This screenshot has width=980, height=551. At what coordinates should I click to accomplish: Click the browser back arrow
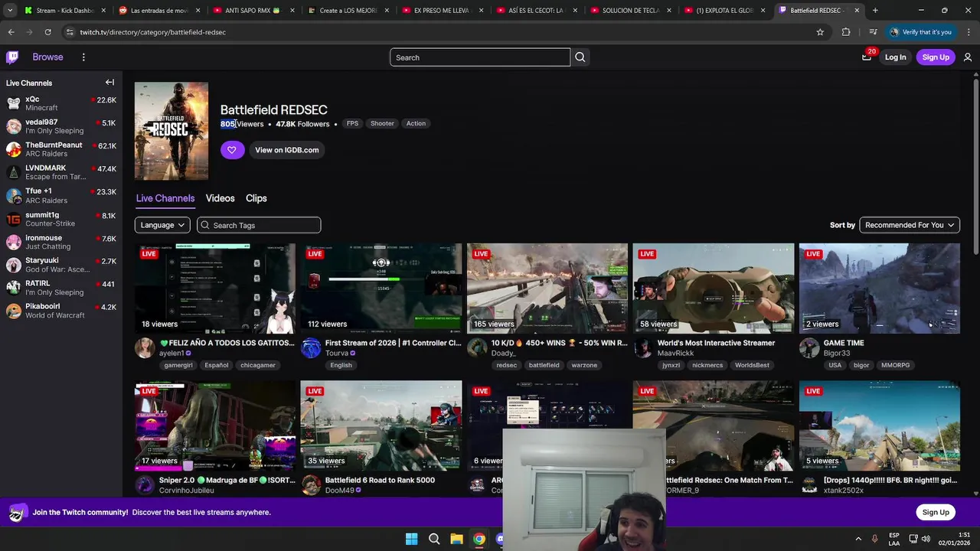[11, 32]
